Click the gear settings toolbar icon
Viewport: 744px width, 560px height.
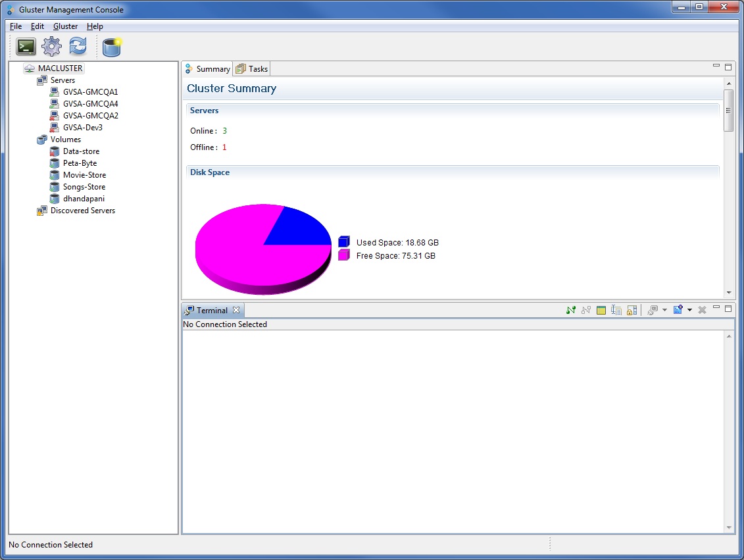(x=51, y=47)
